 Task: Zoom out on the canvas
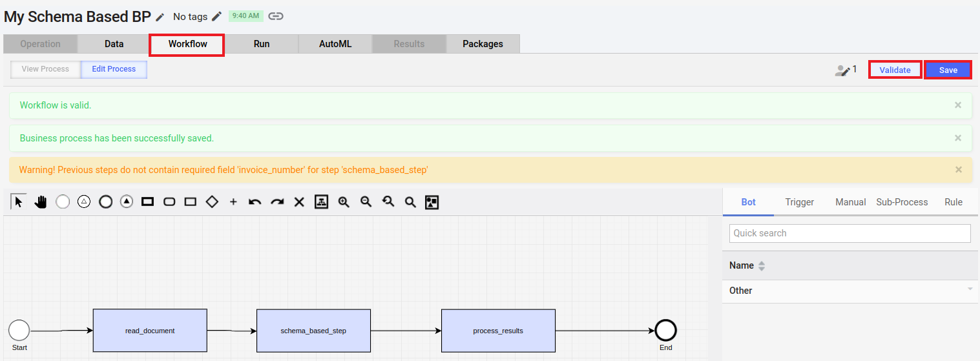pyautogui.click(x=366, y=202)
